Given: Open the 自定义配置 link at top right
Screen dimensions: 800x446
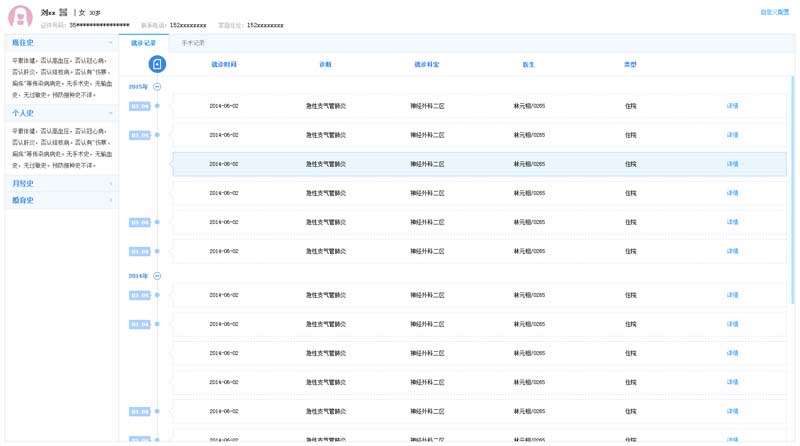Looking at the screenshot, I should click(781, 12).
